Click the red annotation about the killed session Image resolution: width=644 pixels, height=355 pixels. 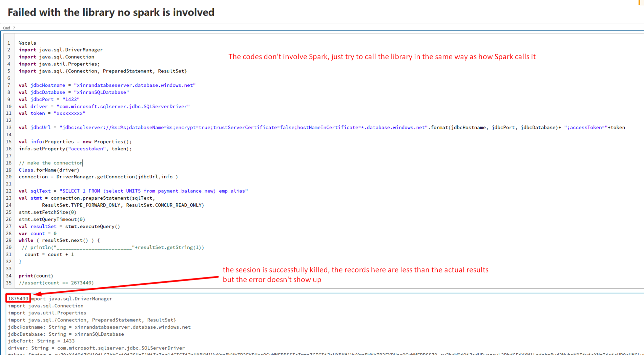click(356, 274)
